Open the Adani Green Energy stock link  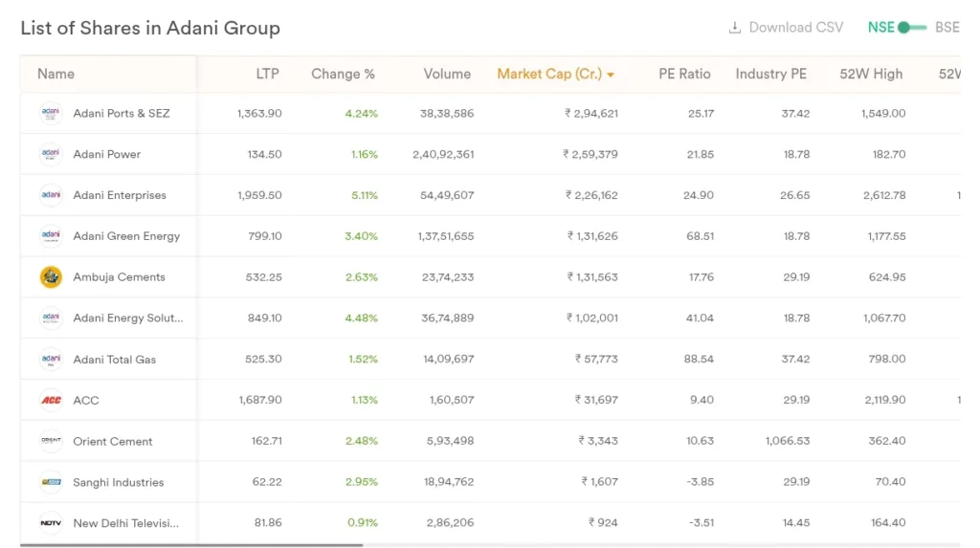(x=126, y=236)
